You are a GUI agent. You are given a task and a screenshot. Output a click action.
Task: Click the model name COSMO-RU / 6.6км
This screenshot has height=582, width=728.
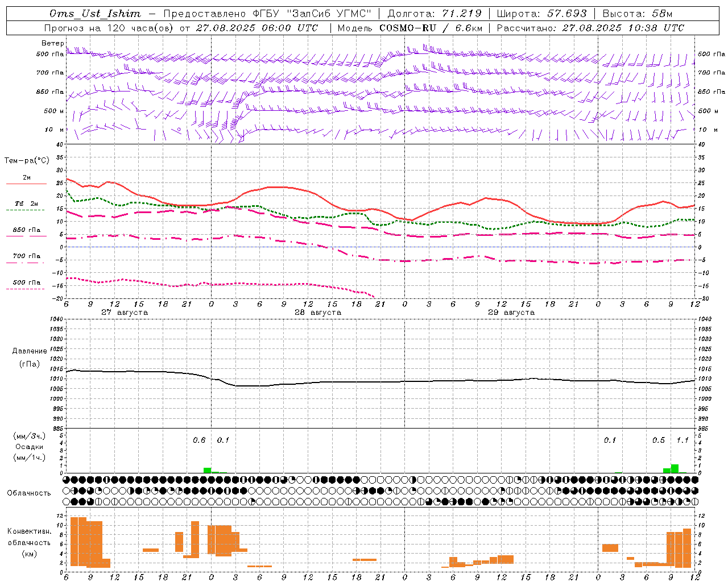click(x=431, y=28)
